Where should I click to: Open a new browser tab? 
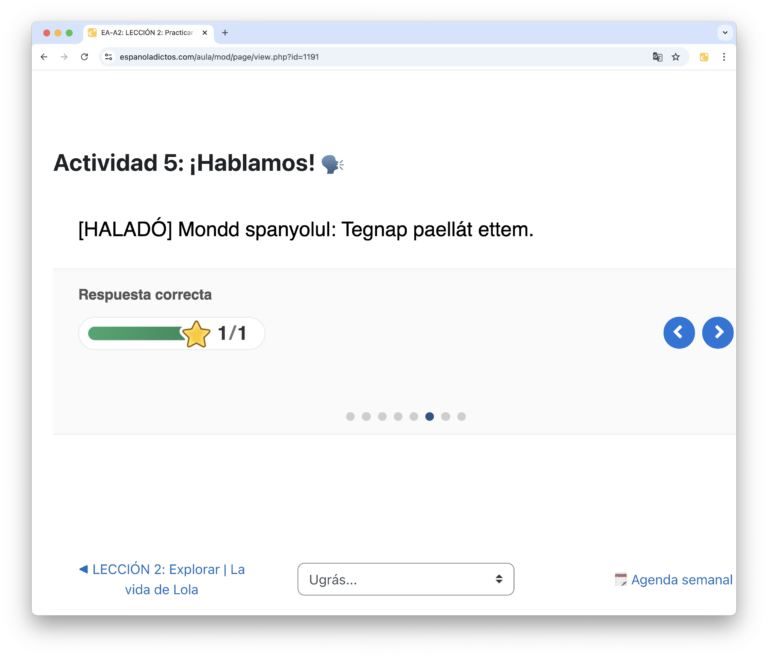225,33
